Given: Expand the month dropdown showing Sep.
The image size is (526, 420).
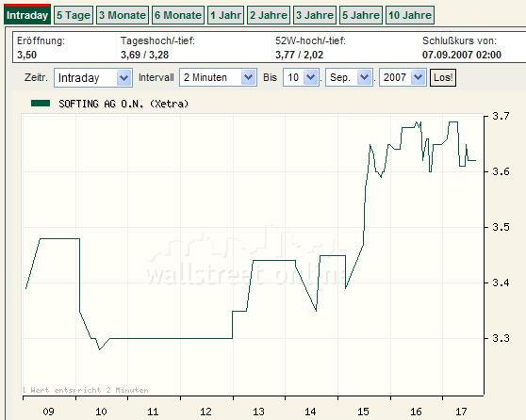Looking at the screenshot, I should click(349, 78).
